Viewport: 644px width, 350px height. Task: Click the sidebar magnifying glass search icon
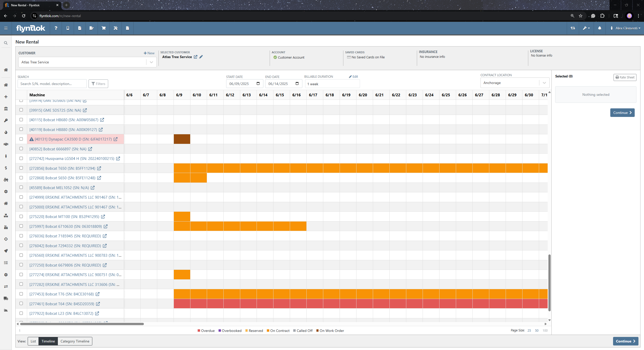(6, 43)
